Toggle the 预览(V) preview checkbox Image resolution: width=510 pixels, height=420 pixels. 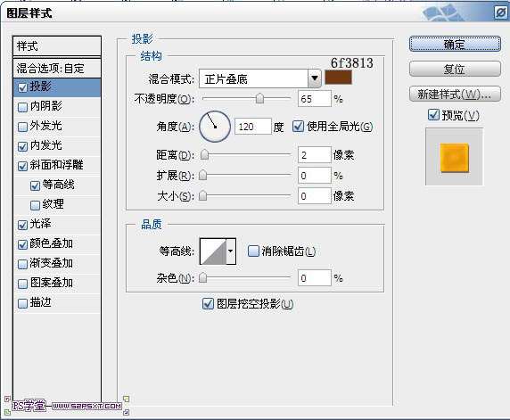pyautogui.click(x=433, y=115)
